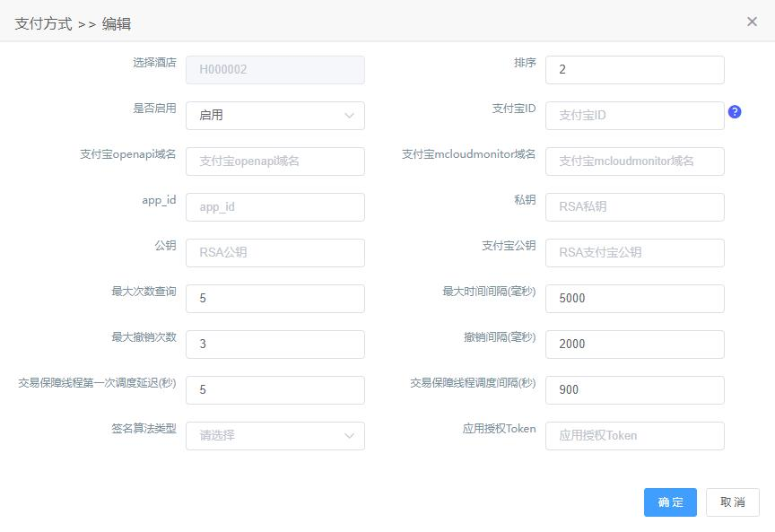Click the chevron in the 签名算法类型 selector
Screen dimensions: 775x532
click(x=349, y=436)
